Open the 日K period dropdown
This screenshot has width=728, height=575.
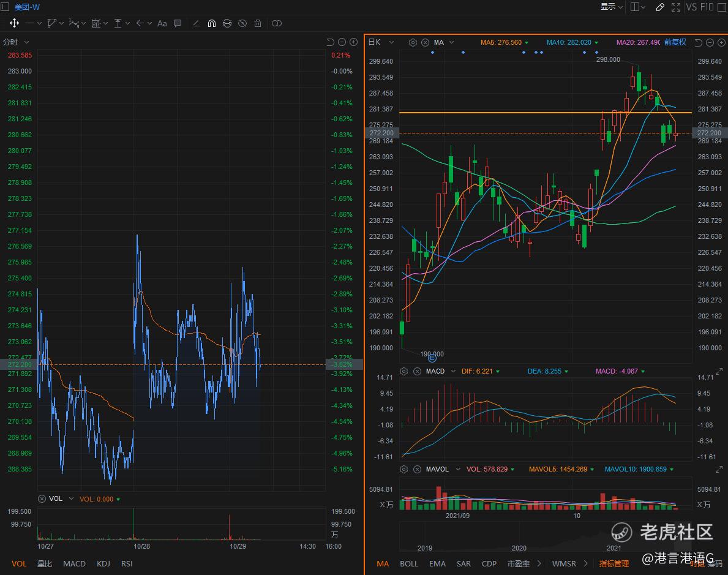pos(378,42)
